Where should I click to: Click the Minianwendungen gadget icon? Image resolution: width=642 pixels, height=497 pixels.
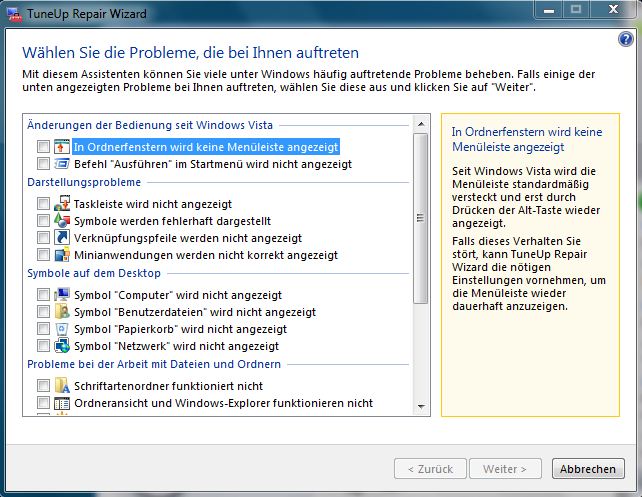click(62, 255)
